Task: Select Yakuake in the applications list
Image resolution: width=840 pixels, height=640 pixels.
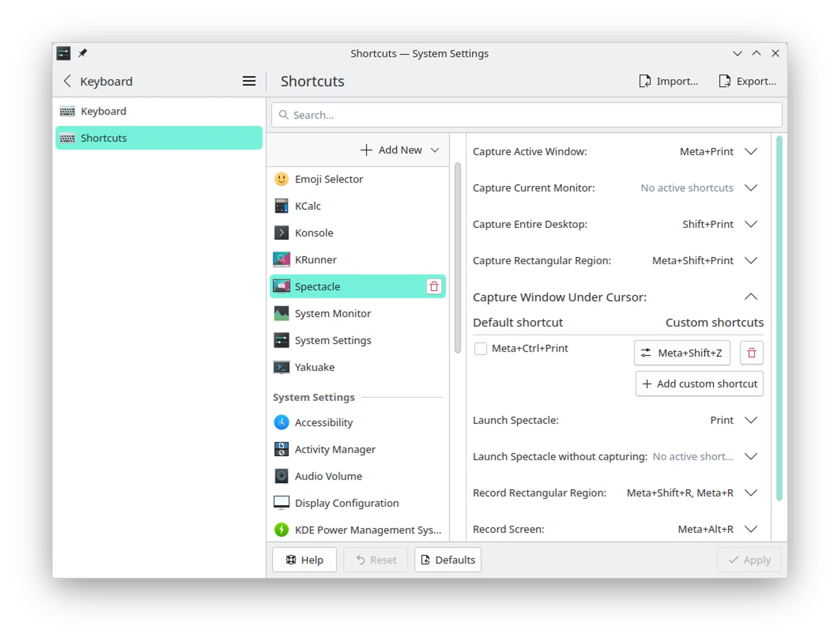Action: [357, 367]
